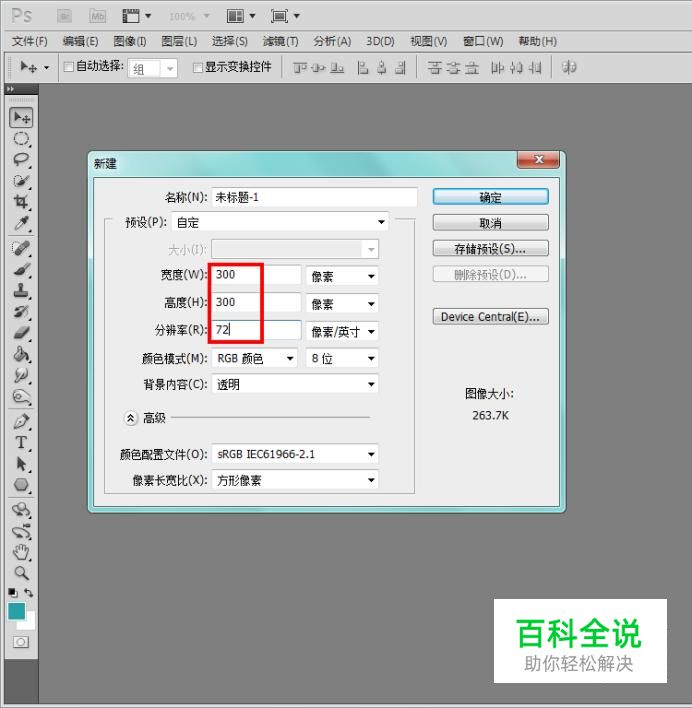This screenshot has height=708, width=692.
Task: Select the Lasso tool
Action: 21,160
